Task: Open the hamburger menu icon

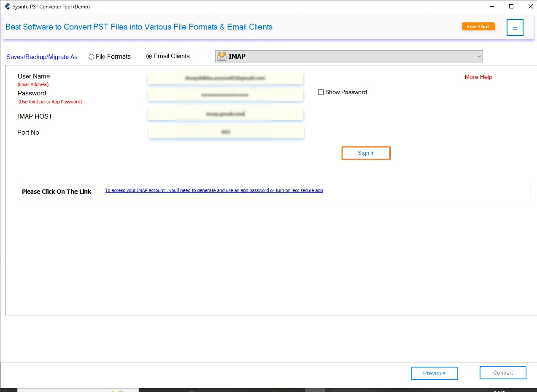Action: pos(515,27)
